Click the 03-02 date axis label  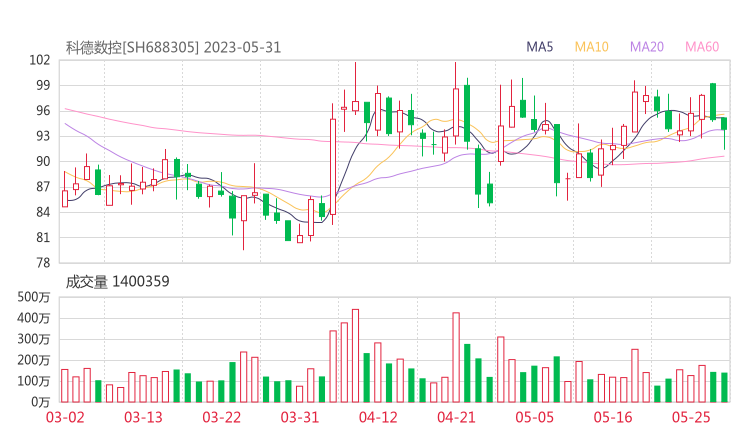point(65,417)
